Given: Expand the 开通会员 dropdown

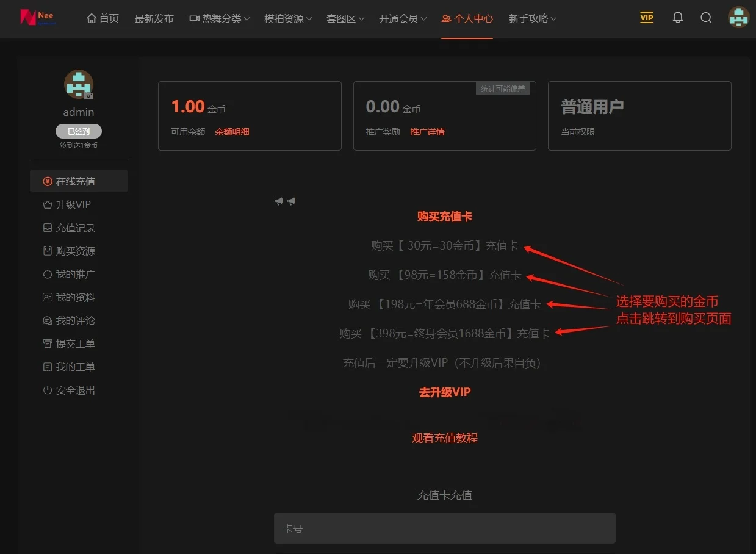Looking at the screenshot, I should (403, 19).
